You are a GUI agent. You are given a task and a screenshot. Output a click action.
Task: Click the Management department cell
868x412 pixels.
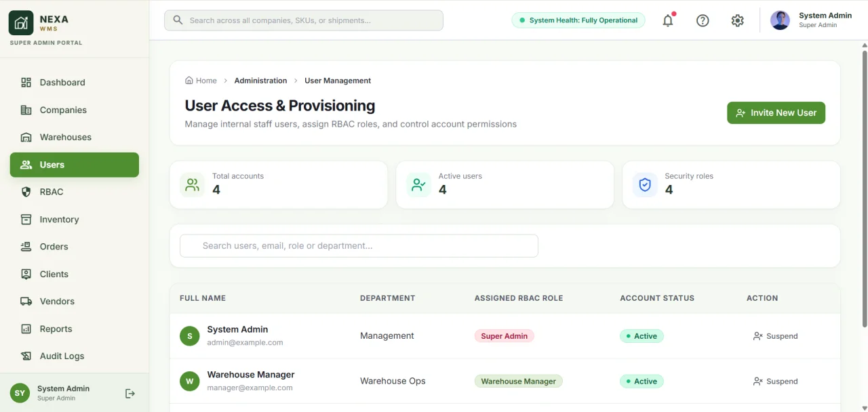[x=387, y=336]
